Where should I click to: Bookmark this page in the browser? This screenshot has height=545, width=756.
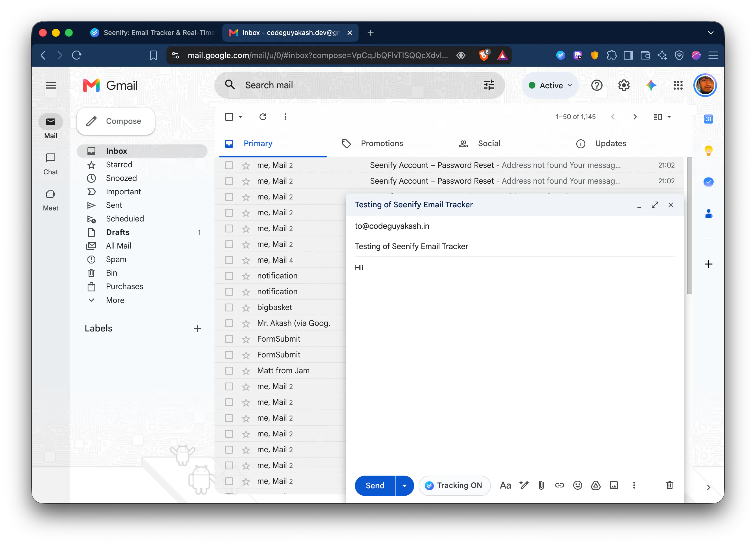(x=153, y=55)
